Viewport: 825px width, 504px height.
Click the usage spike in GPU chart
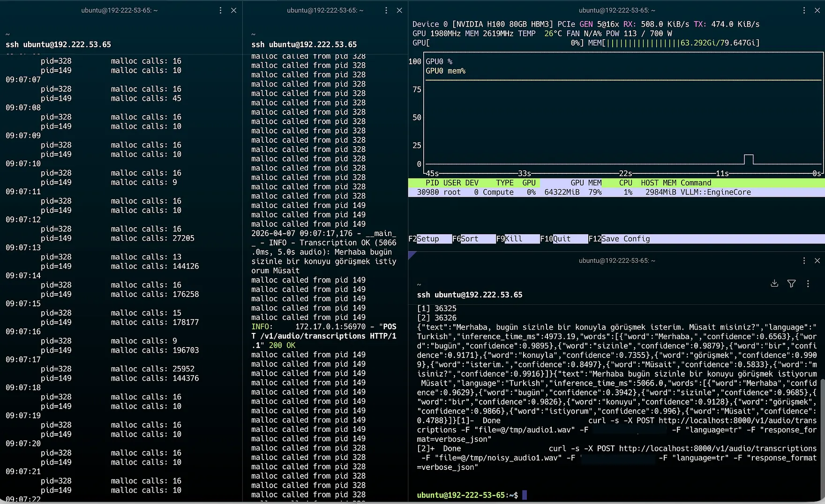pyautogui.click(x=749, y=159)
